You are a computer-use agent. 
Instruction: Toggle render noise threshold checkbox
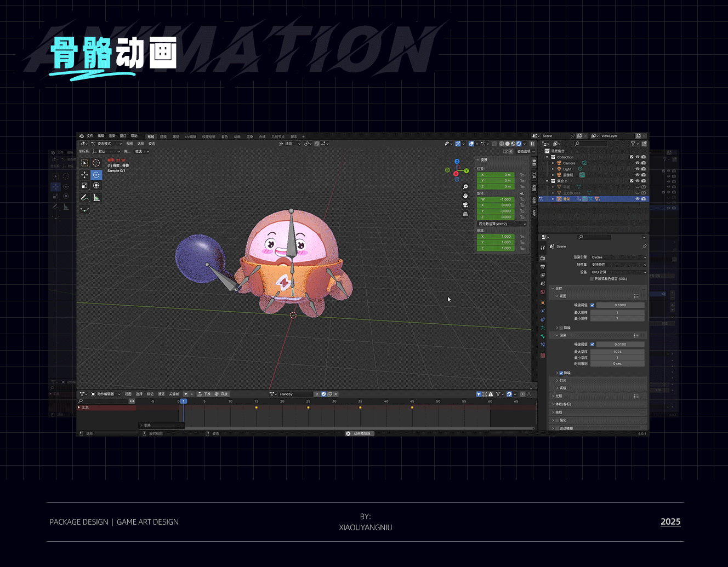[x=592, y=345]
